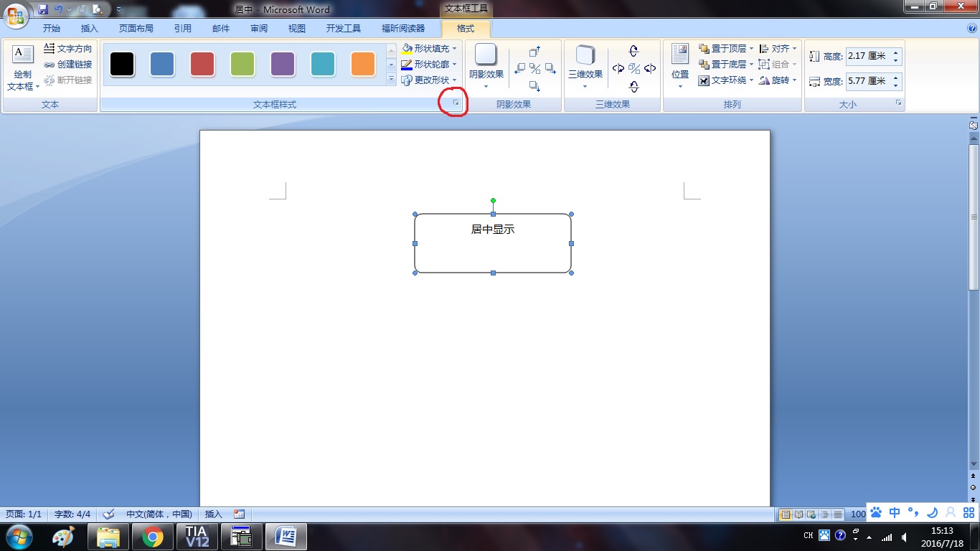
Task: Click the green rotation handle of the text box
Action: (x=493, y=201)
